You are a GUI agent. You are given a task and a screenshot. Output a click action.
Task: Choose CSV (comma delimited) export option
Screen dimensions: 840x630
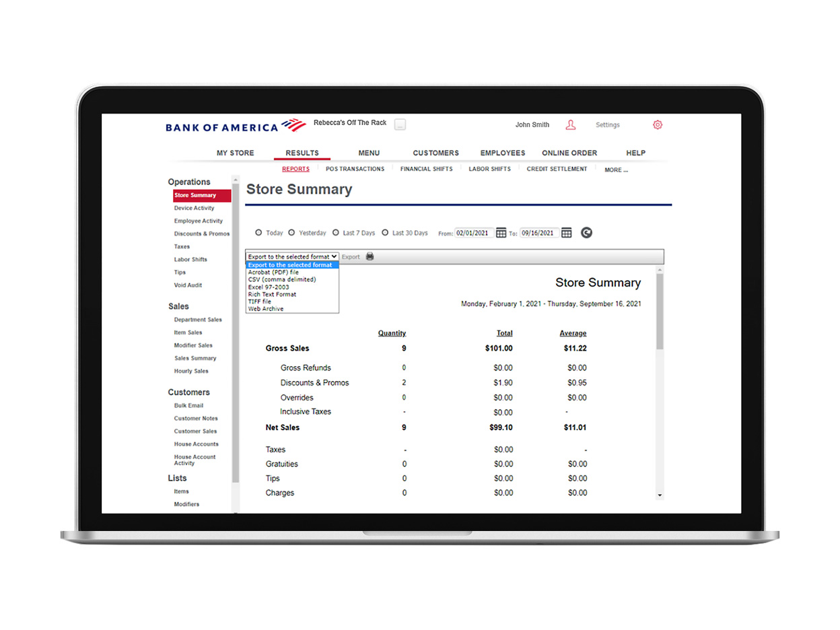281,279
